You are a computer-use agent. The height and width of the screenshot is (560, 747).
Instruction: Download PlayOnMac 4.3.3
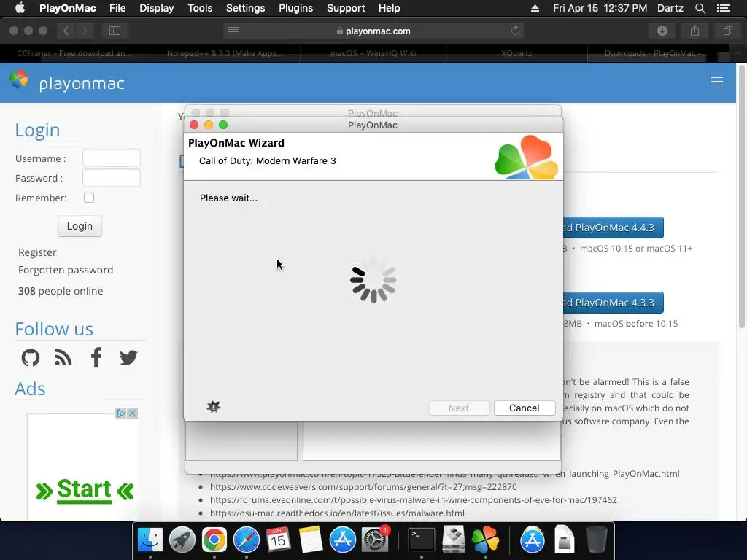613,303
